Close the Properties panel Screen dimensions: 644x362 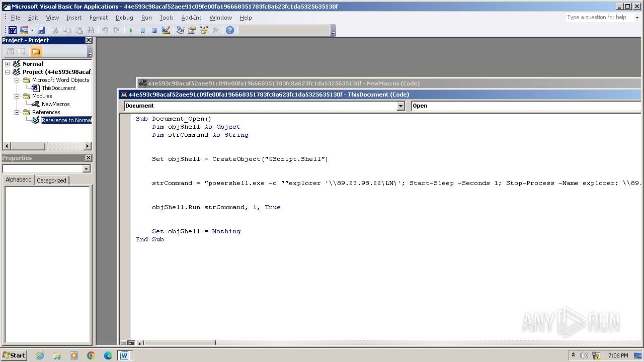pyautogui.click(x=89, y=158)
